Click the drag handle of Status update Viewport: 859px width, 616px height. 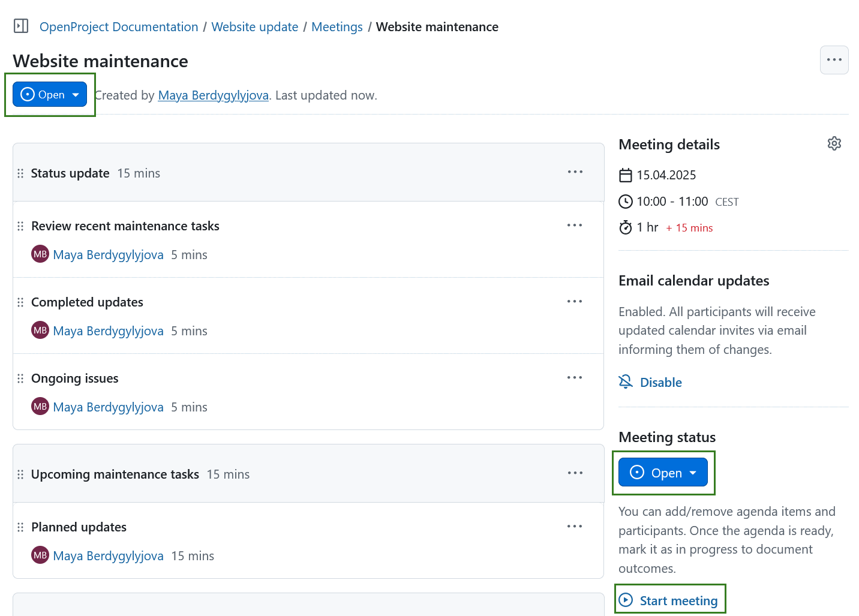(x=20, y=173)
